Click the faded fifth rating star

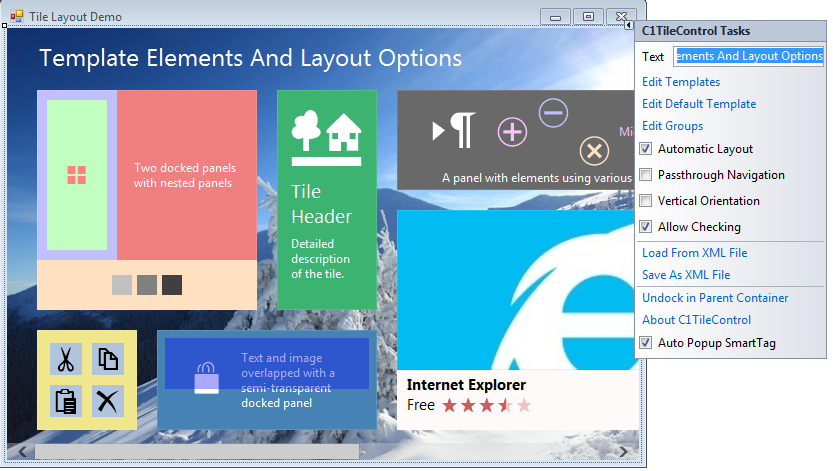click(x=524, y=406)
